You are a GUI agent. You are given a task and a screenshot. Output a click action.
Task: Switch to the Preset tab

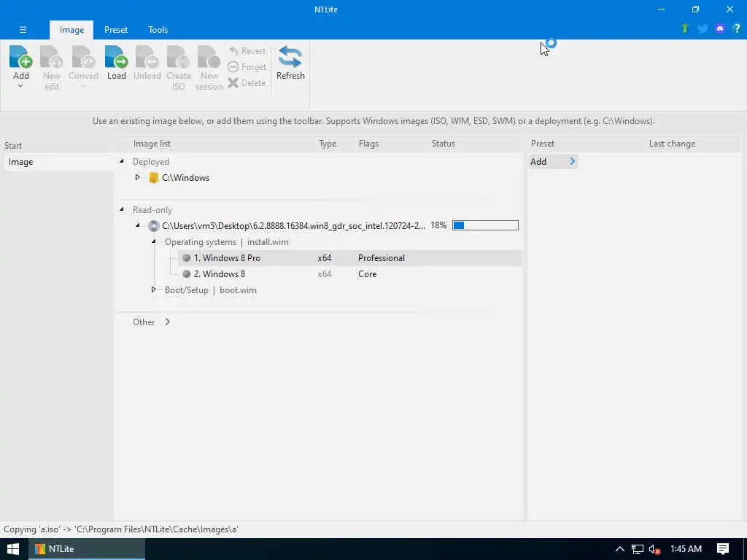coord(116,29)
